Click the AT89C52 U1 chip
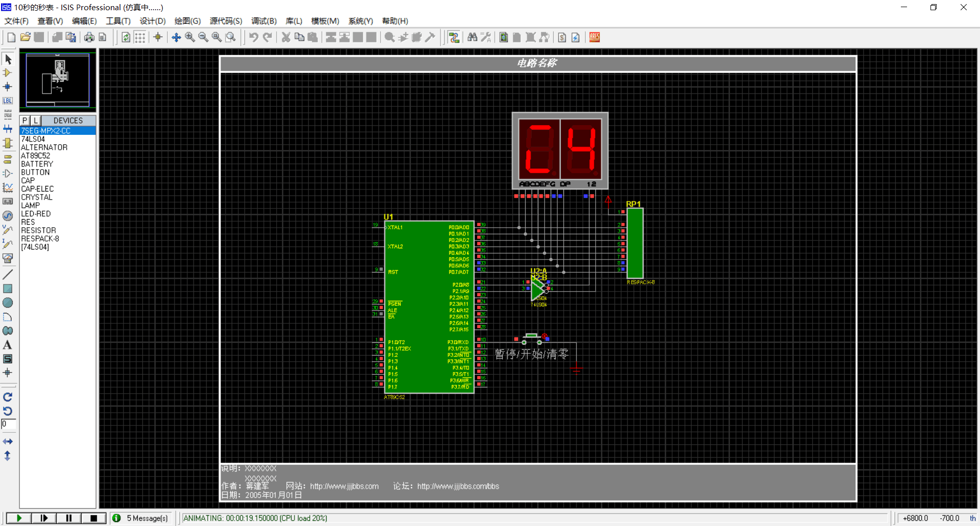Screen dimensions: 980x526 click(x=429, y=307)
